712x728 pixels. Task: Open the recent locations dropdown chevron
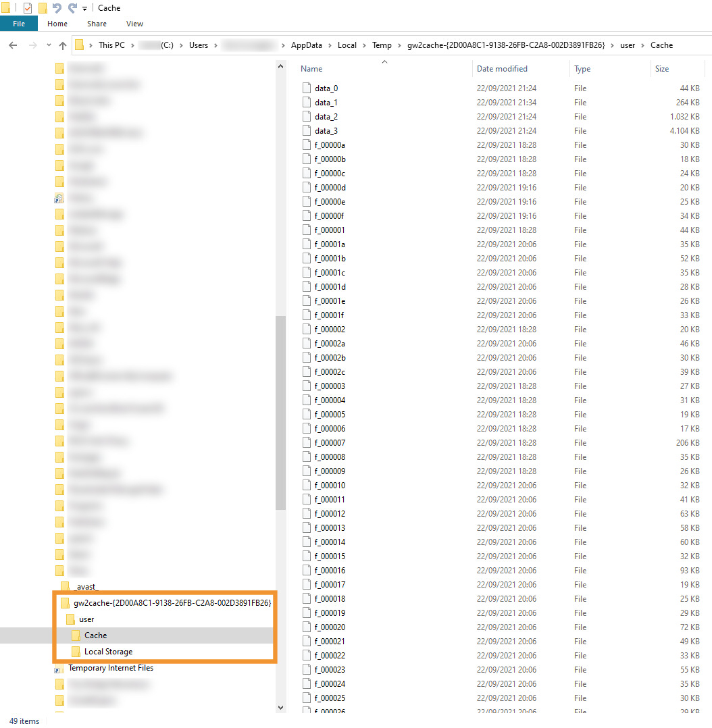(47, 45)
